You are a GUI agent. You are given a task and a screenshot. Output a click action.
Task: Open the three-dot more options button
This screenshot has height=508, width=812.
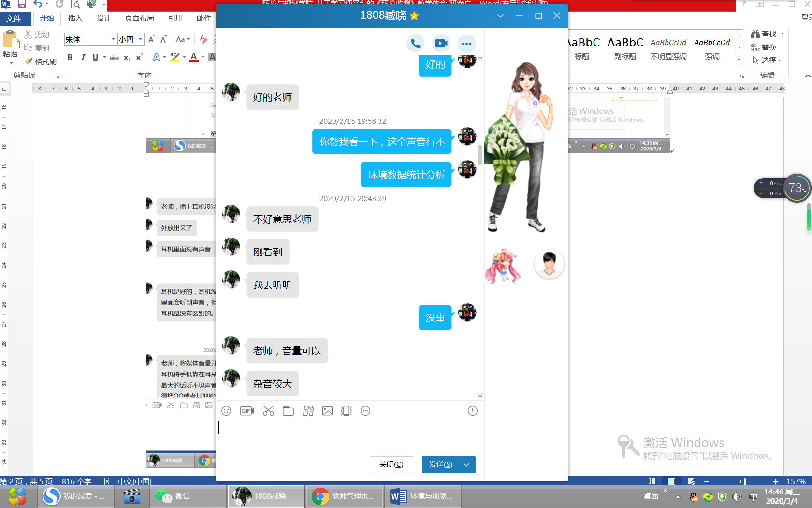(466, 44)
